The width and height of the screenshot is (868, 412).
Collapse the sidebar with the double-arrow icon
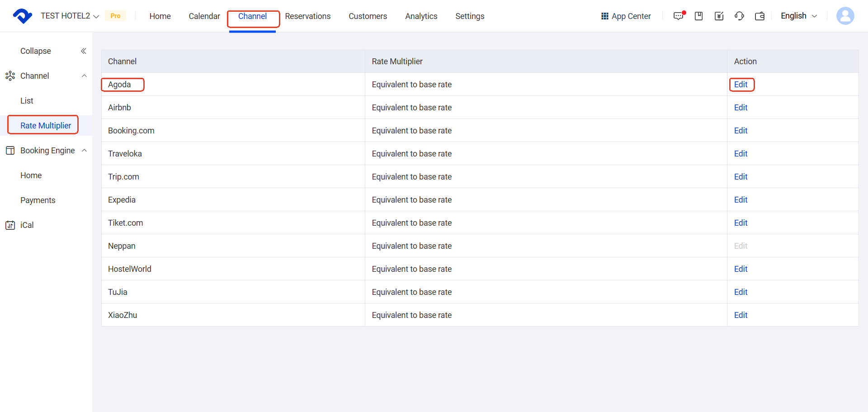83,51
